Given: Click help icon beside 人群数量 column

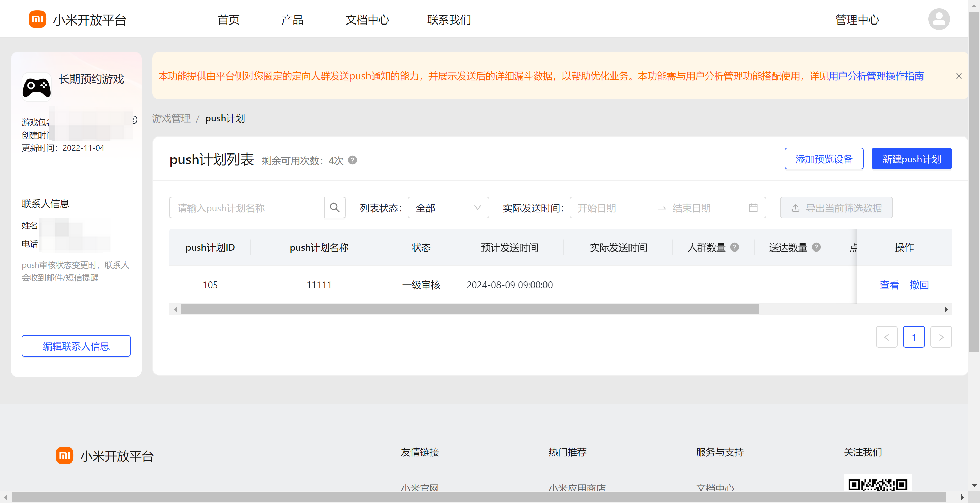Looking at the screenshot, I should [735, 247].
